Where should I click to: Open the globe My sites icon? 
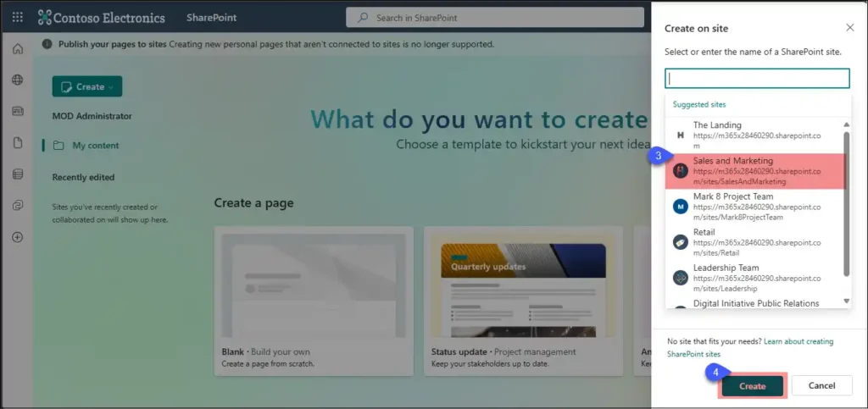(18, 80)
